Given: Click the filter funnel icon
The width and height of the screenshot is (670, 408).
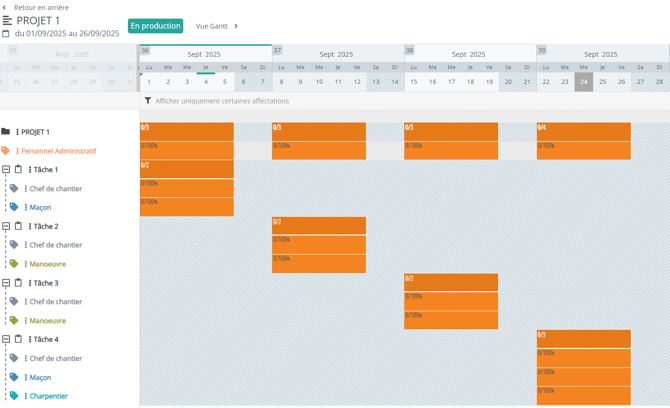Looking at the screenshot, I should 148,101.
